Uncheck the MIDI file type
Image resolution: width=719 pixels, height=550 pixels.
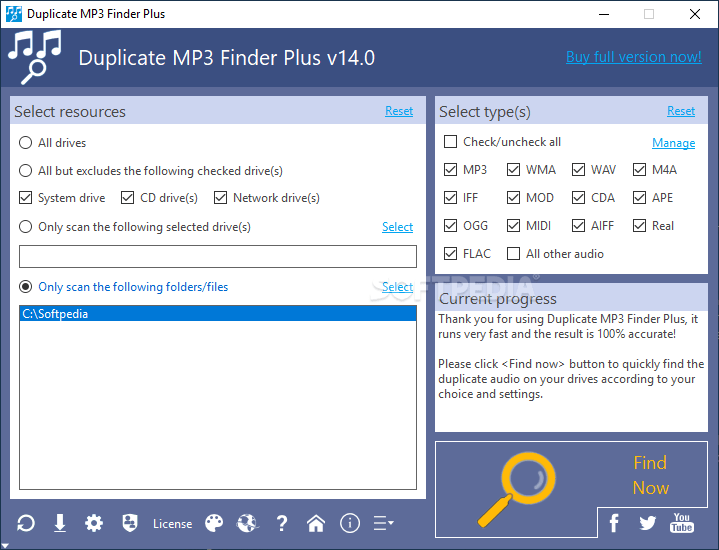513,226
